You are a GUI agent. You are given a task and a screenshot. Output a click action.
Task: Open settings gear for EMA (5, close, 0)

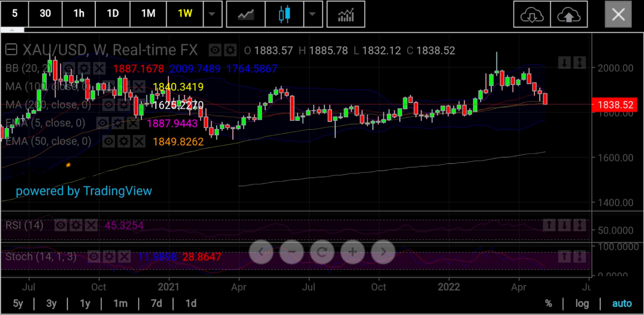click(x=117, y=123)
